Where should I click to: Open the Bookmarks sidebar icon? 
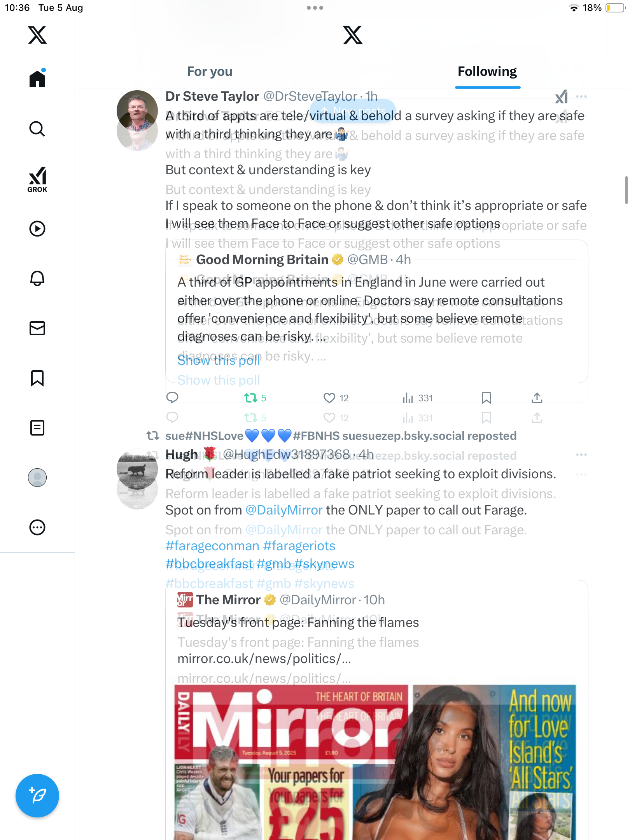tap(37, 378)
